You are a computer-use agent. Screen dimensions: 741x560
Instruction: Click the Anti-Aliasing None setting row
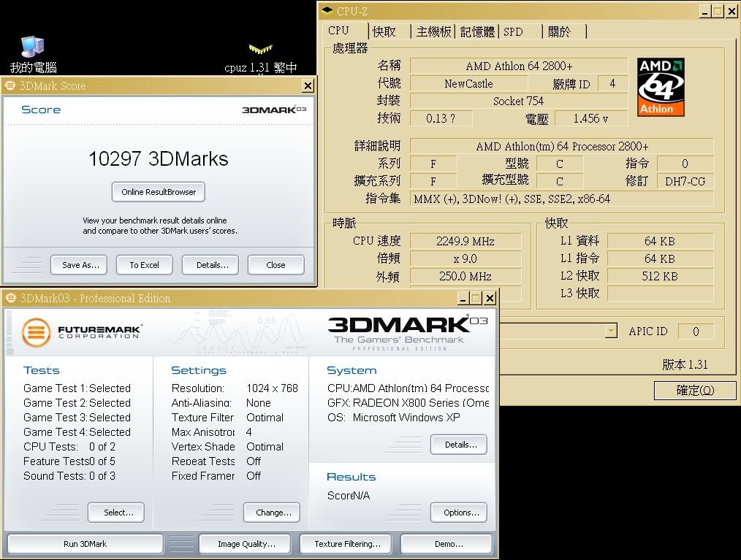(x=221, y=403)
